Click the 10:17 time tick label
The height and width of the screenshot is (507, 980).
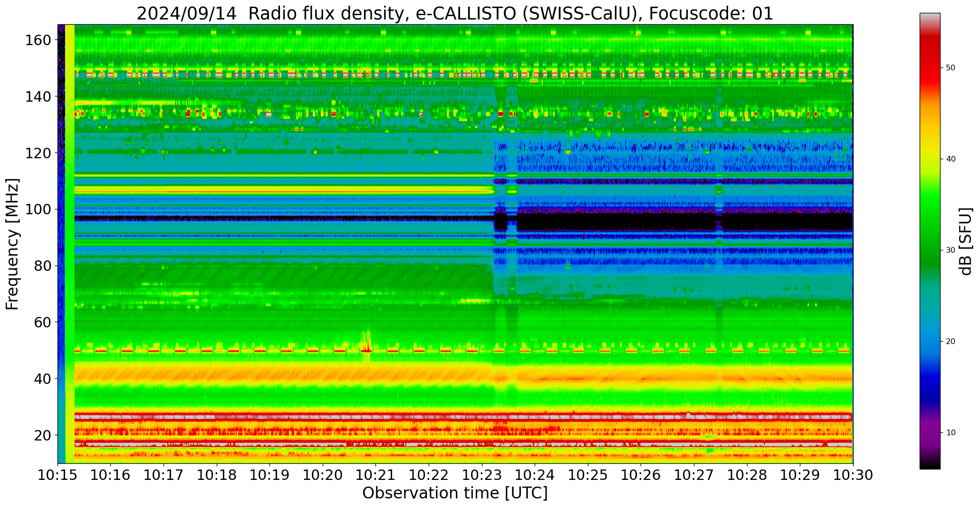pos(163,475)
